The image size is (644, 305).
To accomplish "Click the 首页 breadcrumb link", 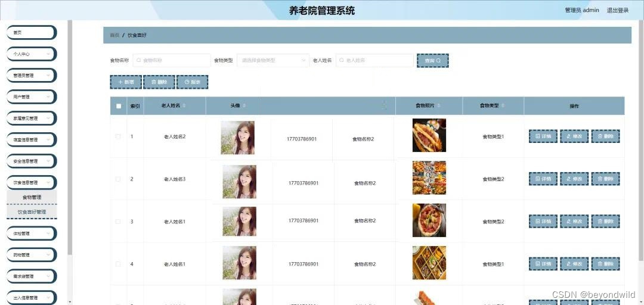I will tap(114, 35).
